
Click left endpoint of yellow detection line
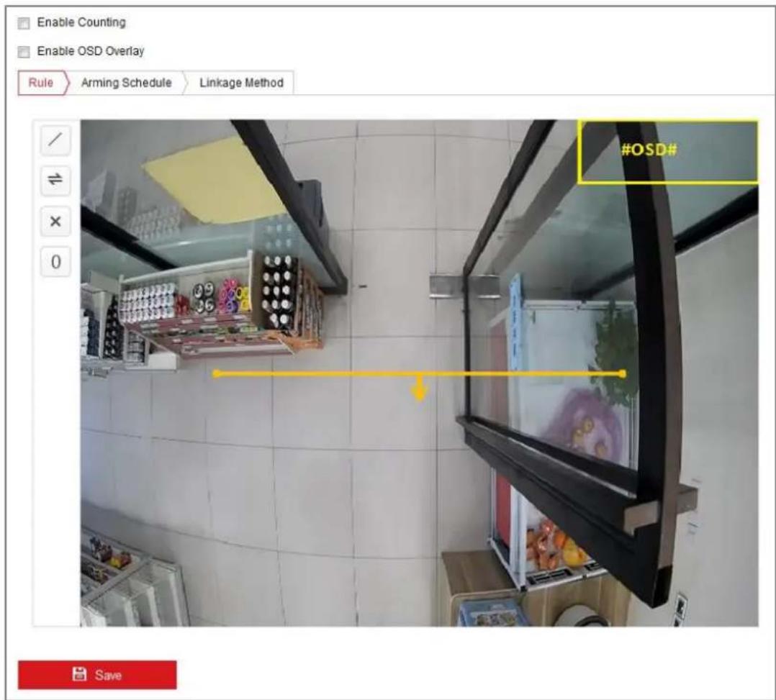pyautogui.click(x=216, y=373)
